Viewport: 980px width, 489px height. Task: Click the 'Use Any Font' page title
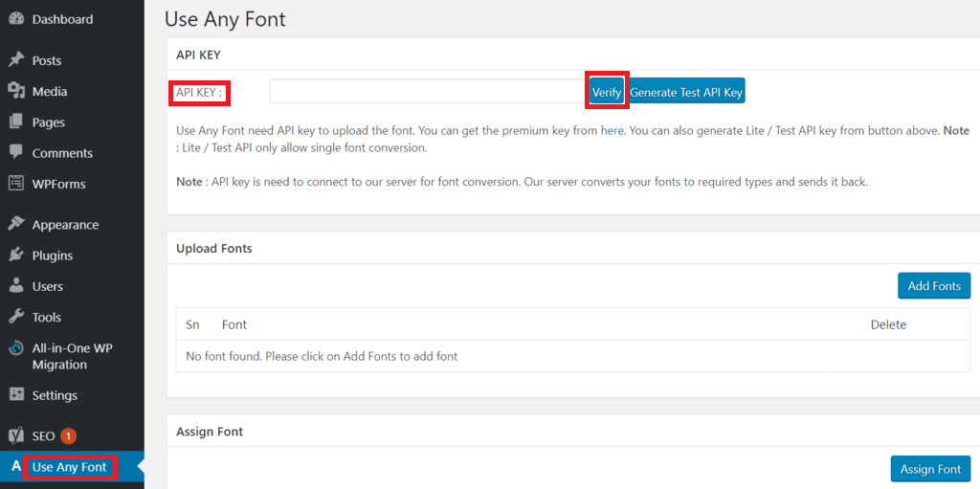point(225,19)
